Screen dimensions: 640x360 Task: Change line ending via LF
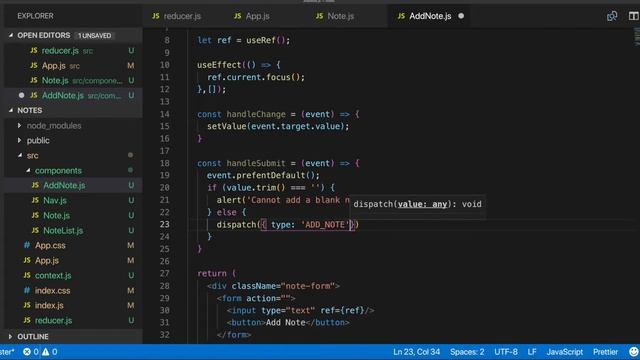pyautogui.click(x=532, y=352)
